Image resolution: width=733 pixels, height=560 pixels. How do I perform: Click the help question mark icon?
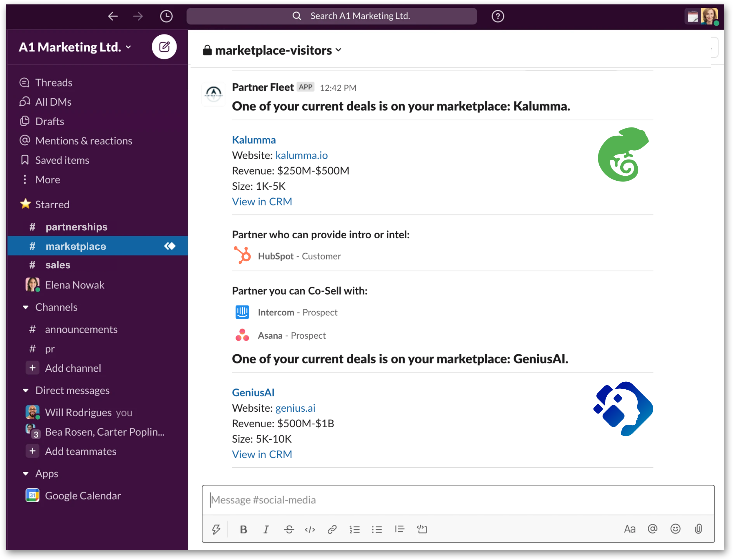click(x=497, y=16)
